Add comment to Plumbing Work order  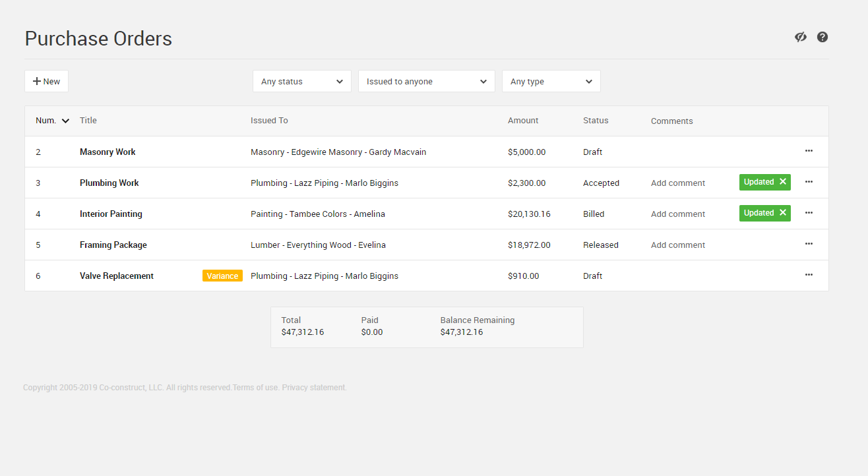click(677, 183)
